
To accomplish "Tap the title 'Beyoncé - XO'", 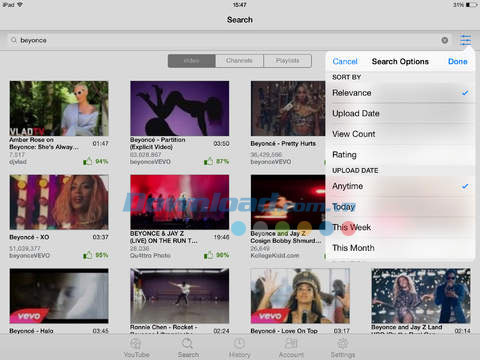I will point(29,237).
